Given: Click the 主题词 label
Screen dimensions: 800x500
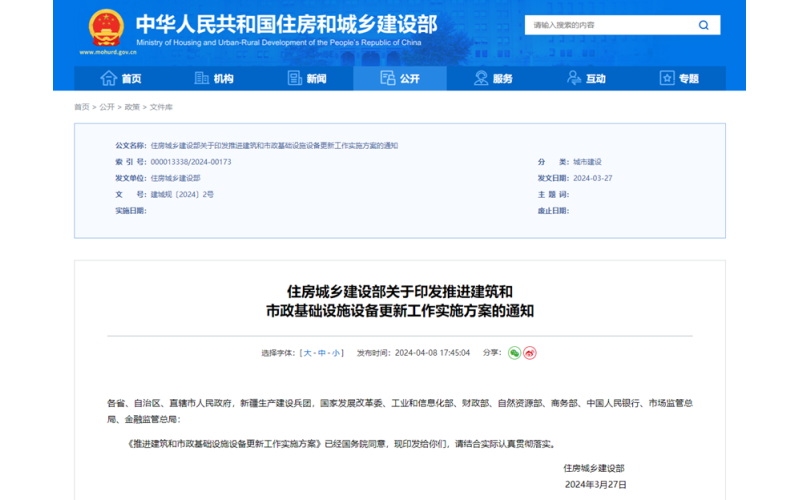Looking at the screenshot, I should pyautogui.click(x=553, y=194).
